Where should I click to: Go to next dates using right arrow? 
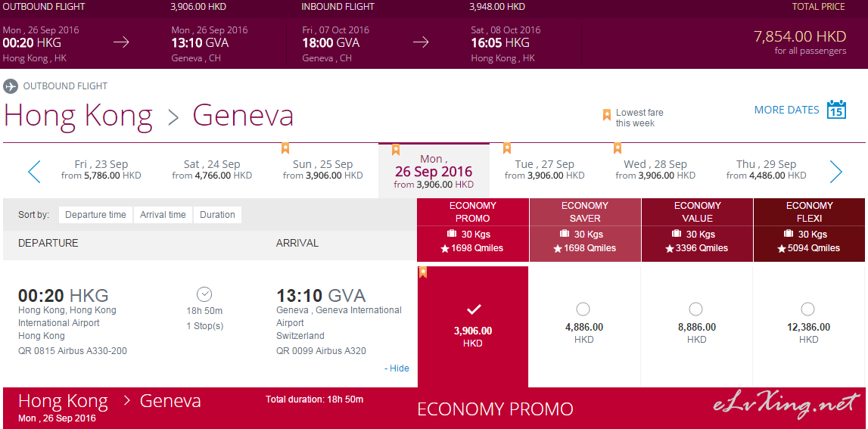836,172
